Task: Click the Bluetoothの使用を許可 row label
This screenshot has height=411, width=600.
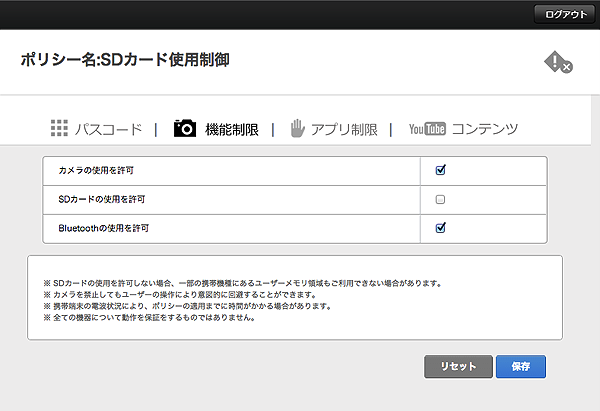Action: click(x=104, y=229)
